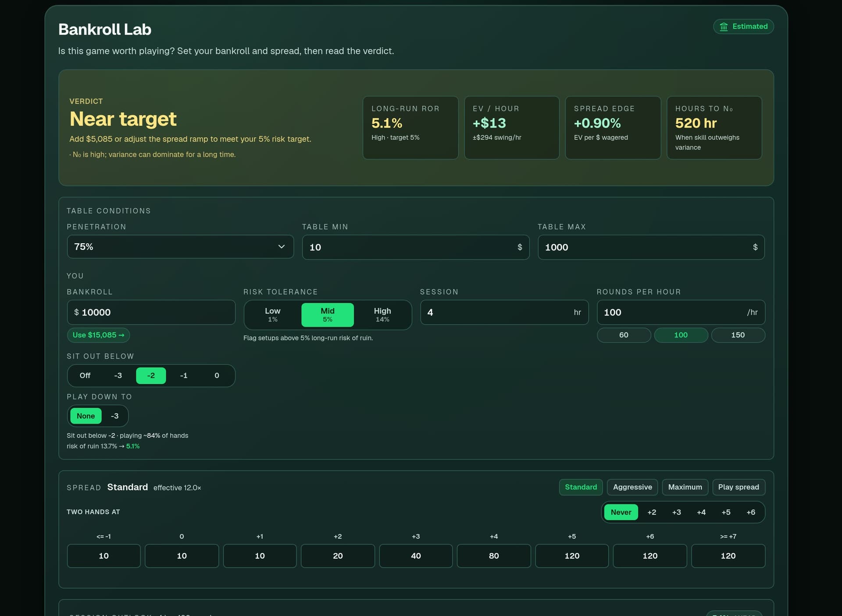Set Two Hands At to +3
Screen dimensions: 842x616
coord(677,512)
